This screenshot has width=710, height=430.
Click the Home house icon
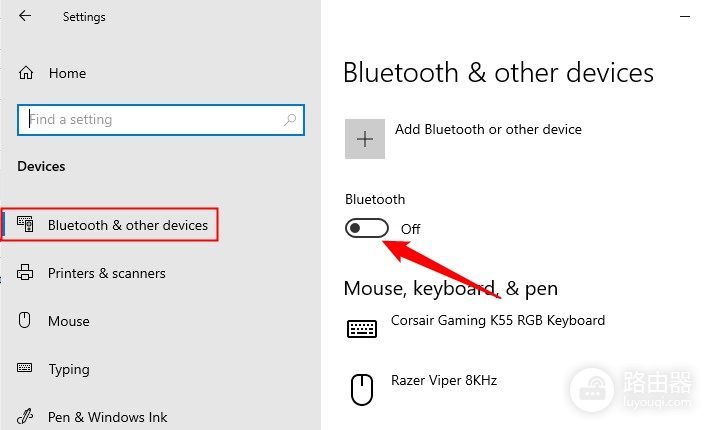pyautogui.click(x=26, y=73)
